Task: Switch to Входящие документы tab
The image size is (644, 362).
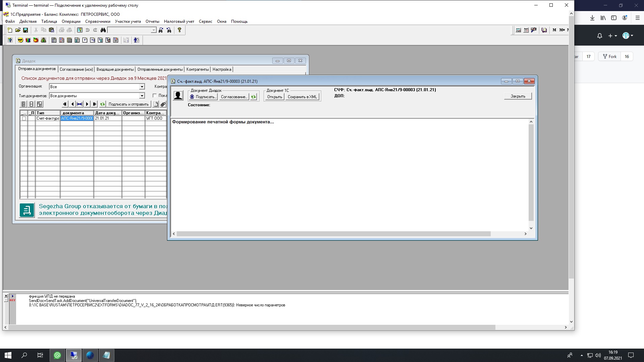Action: point(115,69)
